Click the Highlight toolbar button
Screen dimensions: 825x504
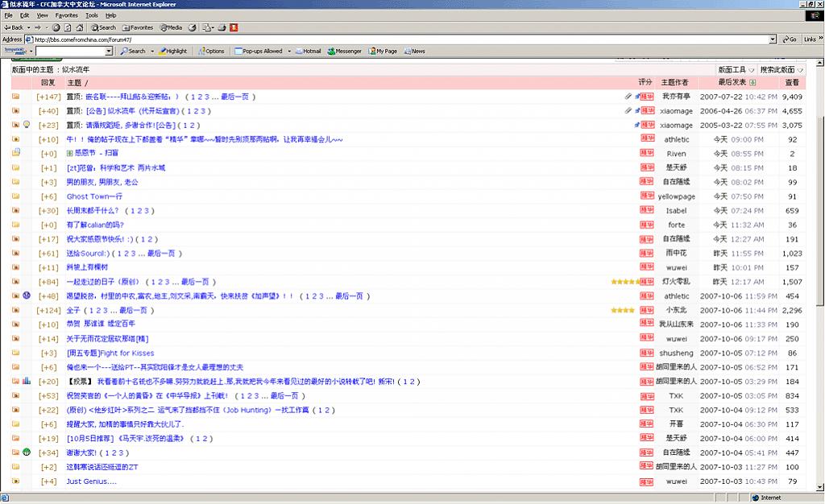coord(172,51)
